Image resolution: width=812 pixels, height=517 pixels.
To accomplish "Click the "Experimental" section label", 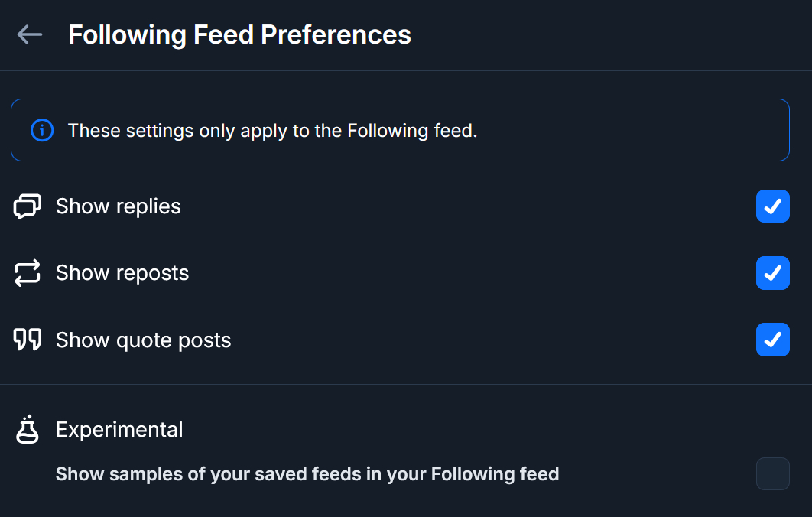I will pyautogui.click(x=119, y=430).
